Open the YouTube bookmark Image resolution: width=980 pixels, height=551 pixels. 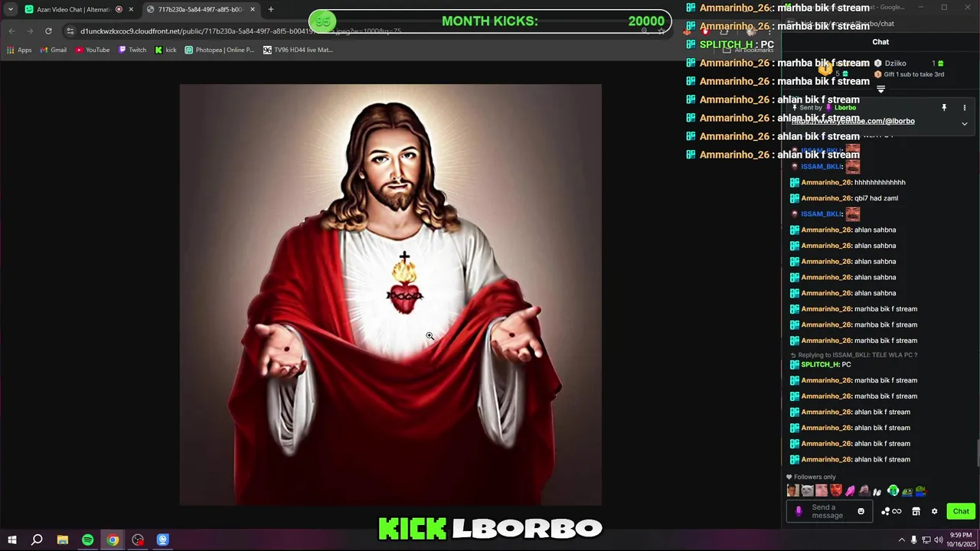92,50
